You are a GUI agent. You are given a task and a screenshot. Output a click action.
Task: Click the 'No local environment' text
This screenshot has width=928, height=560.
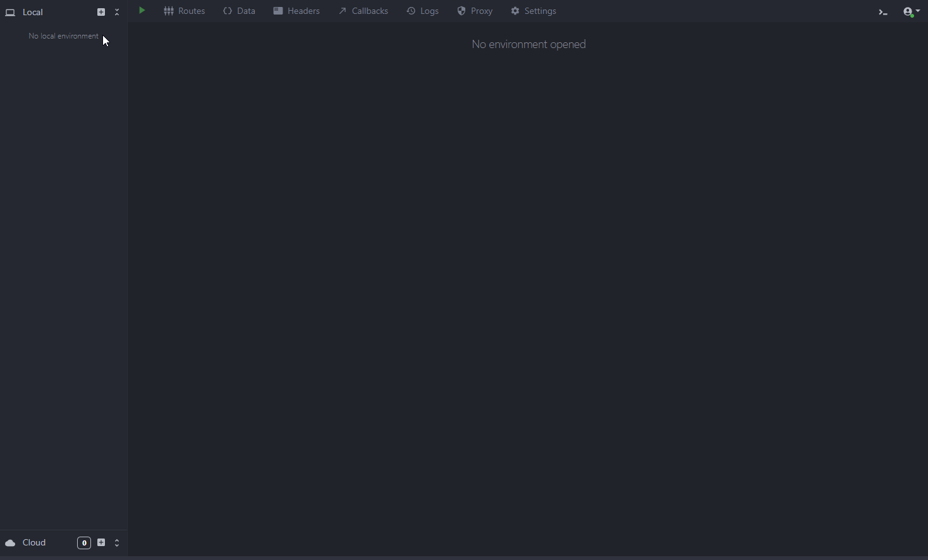(63, 36)
